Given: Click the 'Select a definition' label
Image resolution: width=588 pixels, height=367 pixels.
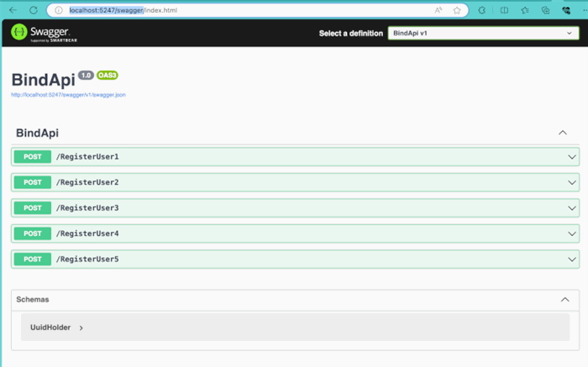Looking at the screenshot, I should (x=351, y=34).
